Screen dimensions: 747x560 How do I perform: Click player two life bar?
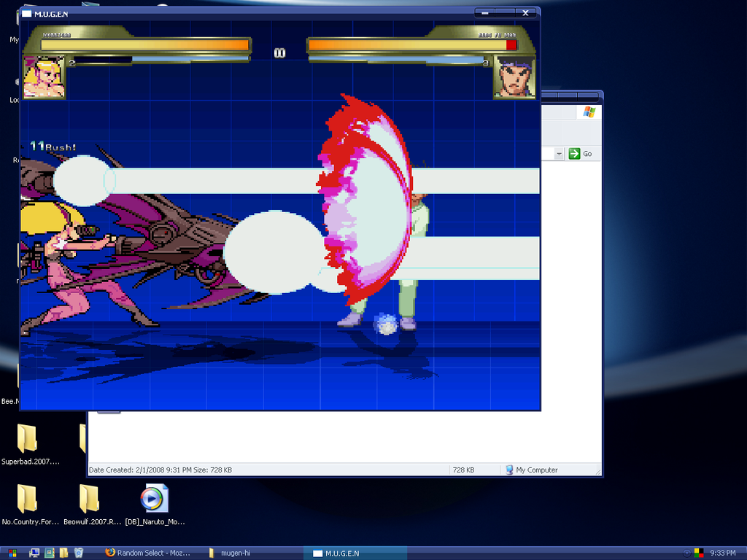(x=413, y=44)
